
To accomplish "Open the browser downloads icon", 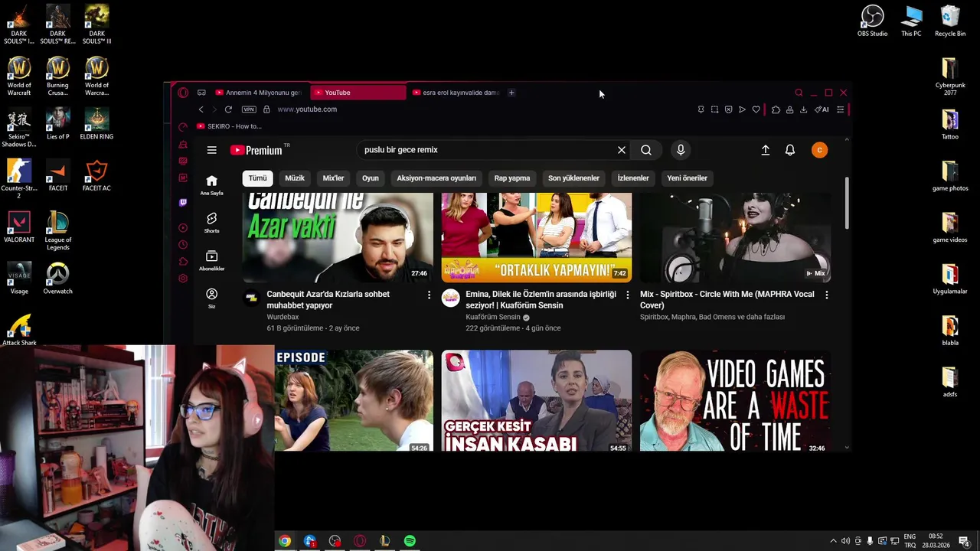I will coord(803,109).
